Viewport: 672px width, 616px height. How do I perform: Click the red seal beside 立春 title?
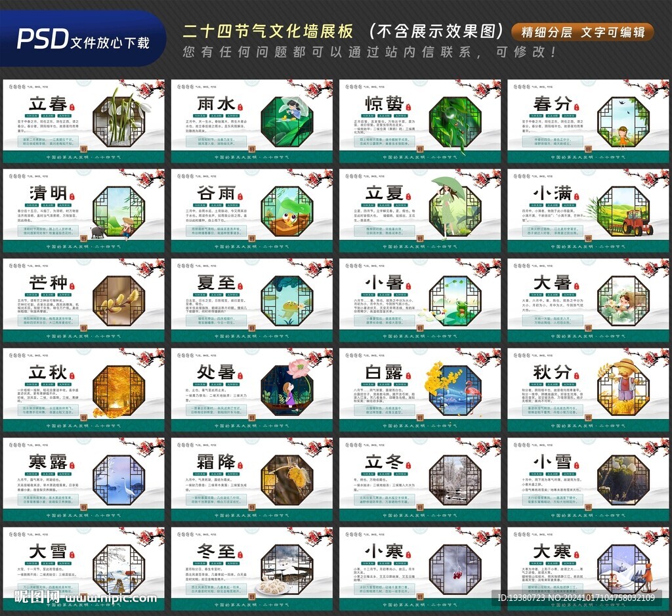(x=72, y=107)
